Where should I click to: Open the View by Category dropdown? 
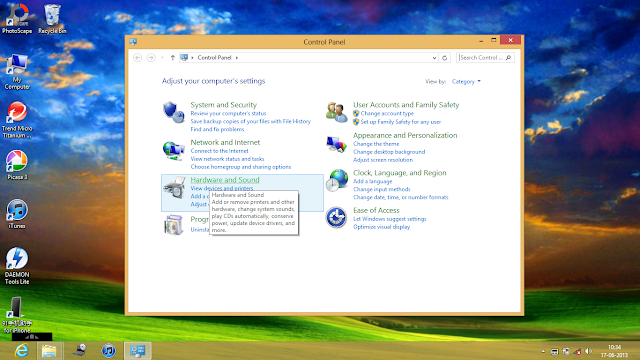point(466,82)
